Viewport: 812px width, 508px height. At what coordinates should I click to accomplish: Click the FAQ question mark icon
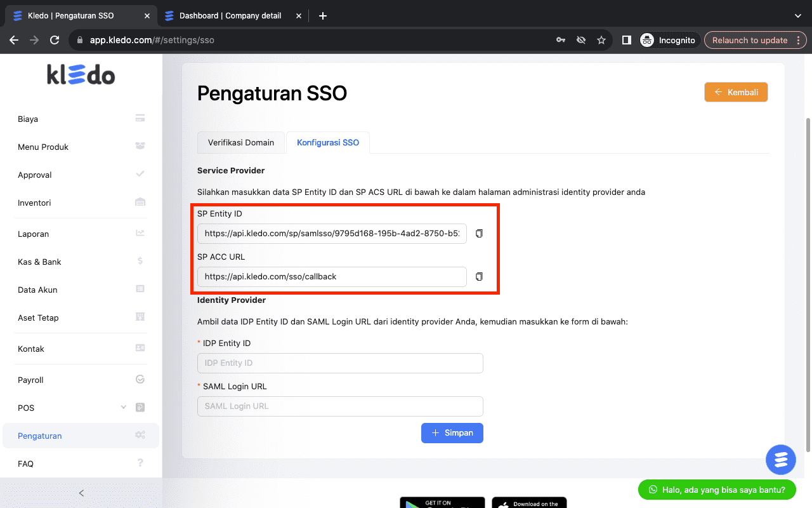point(140,463)
